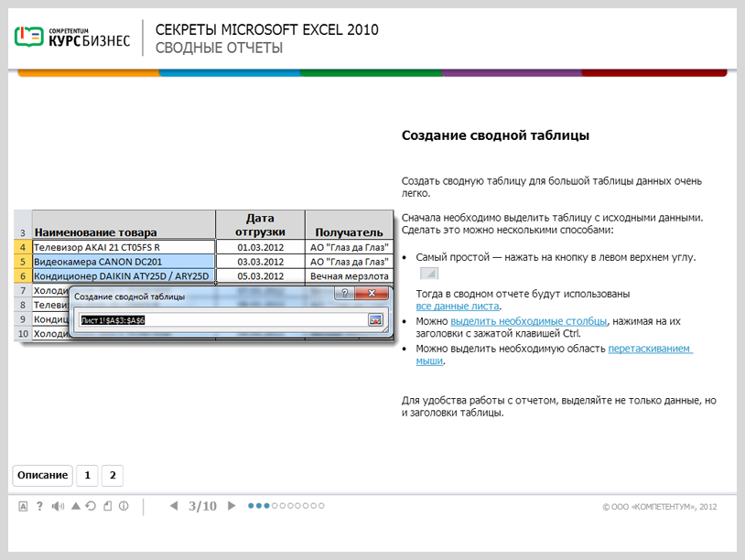Image resolution: width=745 pixels, height=560 pixels.
Task: Switch to tab 1
Action: click(88, 476)
